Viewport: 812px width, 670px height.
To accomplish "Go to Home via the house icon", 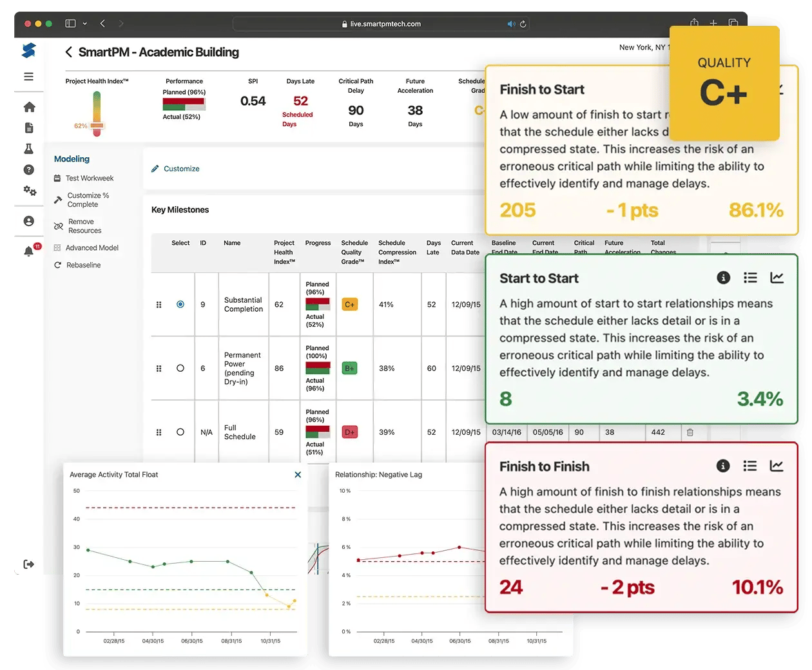I will [x=29, y=107].
